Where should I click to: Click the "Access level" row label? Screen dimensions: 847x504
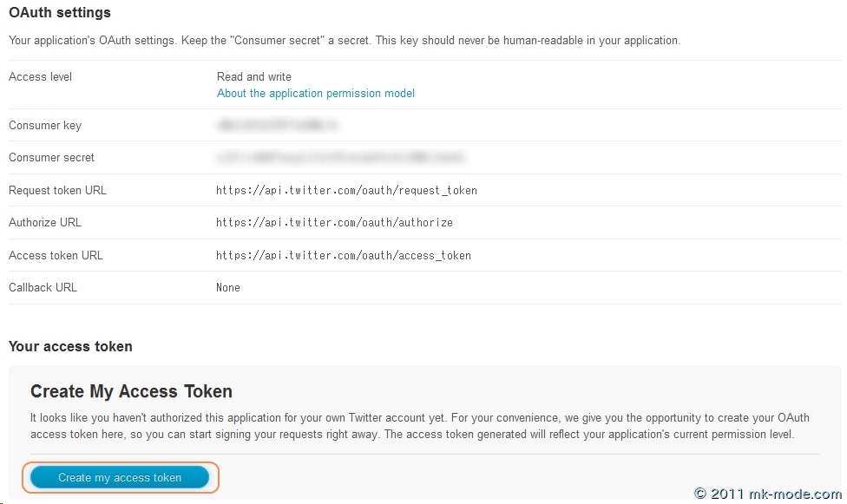tap(40, 76)
